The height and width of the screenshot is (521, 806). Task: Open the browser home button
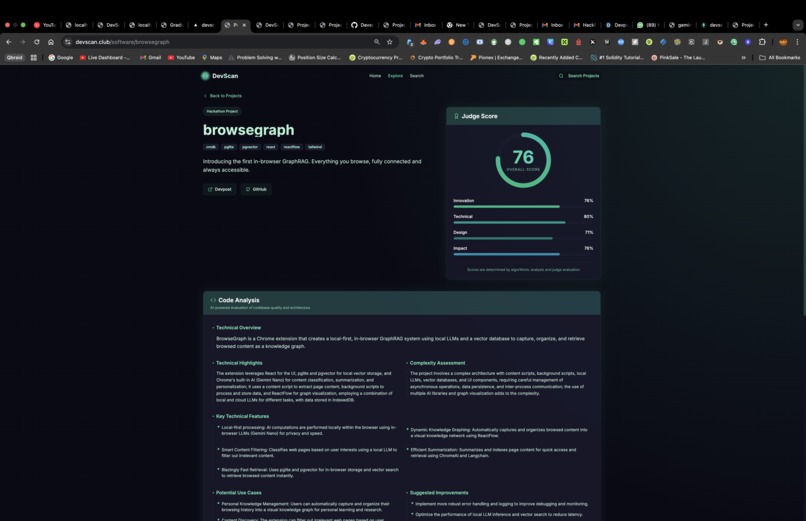coord(51,42)
